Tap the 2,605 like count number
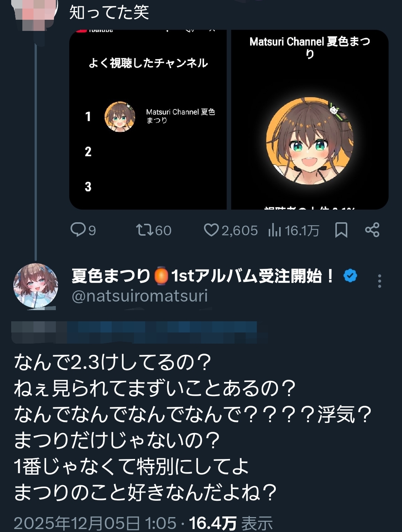 click(x=239, y=230)
